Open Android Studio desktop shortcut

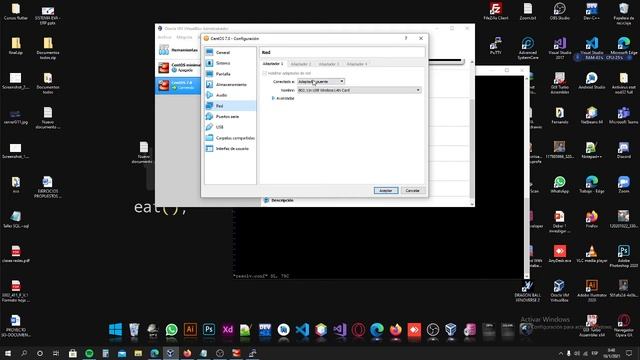[x=591, y=80]
